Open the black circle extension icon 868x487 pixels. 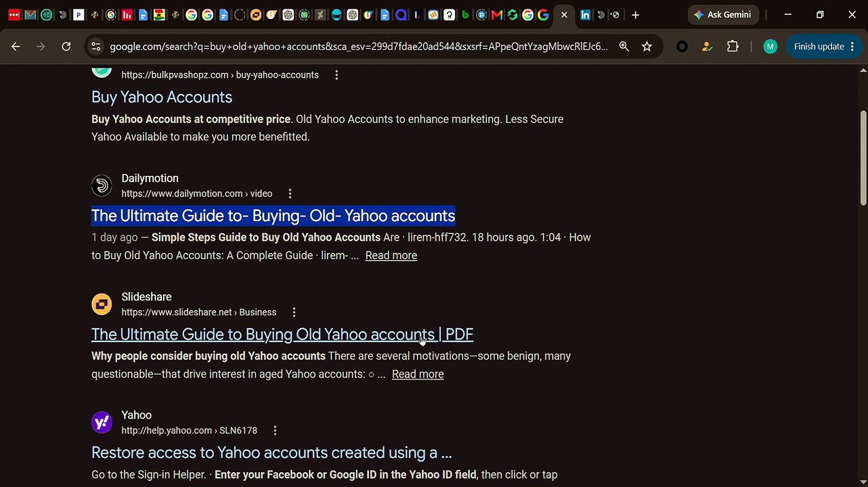coord(682,47)
